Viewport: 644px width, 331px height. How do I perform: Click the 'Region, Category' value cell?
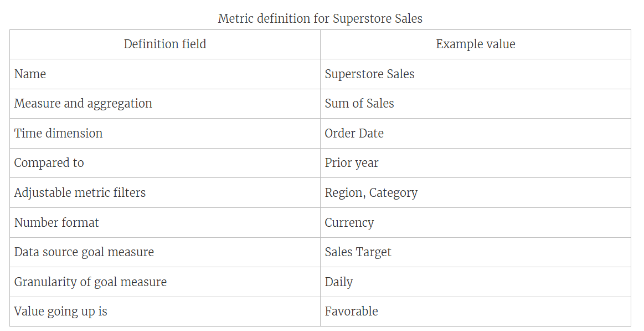point(371,193)
